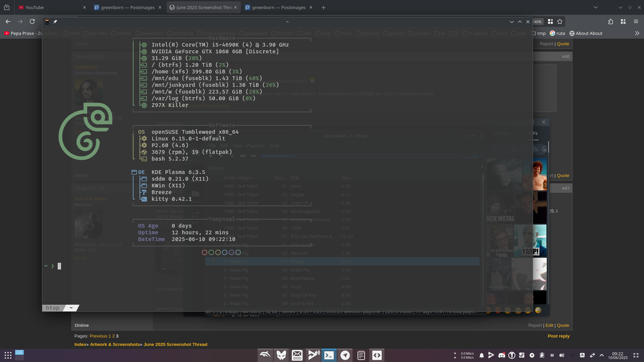Select the htop tab in kitty
The height and width of the screenshot is (362, 644).
[x=52, y=308]
